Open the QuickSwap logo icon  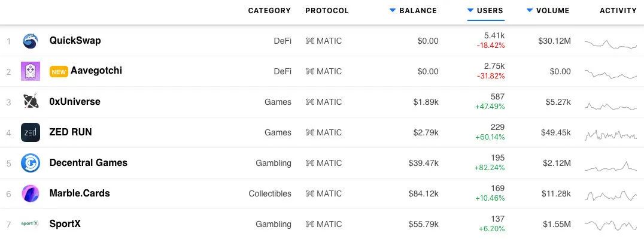point(31,41)
